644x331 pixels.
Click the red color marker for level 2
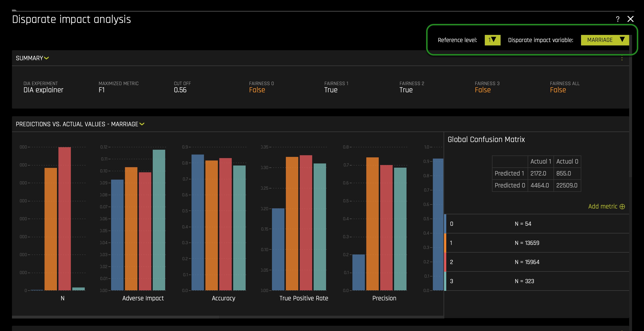tap(445, 262)
